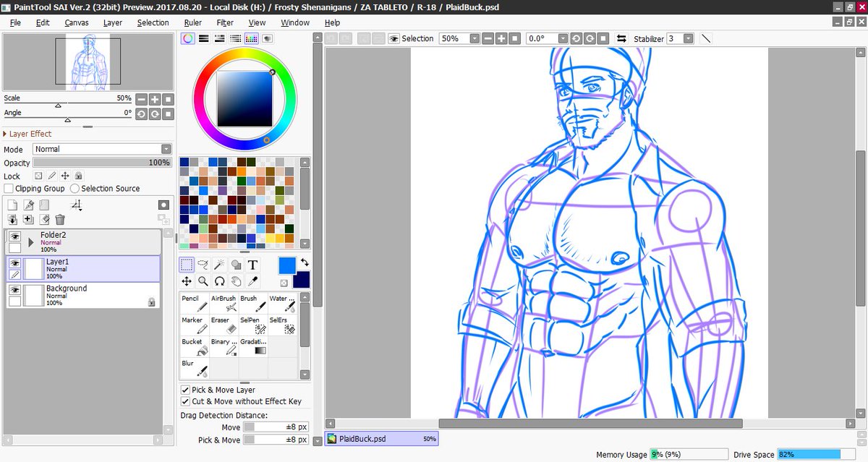Image resolution: width=868 pixels, height=462 pixels.
Task: Open the layer blending Mode dropdown
Action: pyautogui.click(x=102, y=149)
